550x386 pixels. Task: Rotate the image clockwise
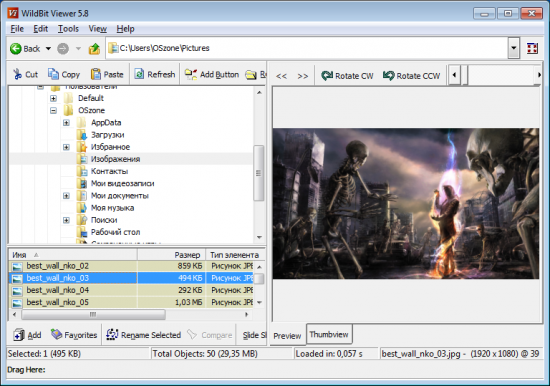(347, 75)
